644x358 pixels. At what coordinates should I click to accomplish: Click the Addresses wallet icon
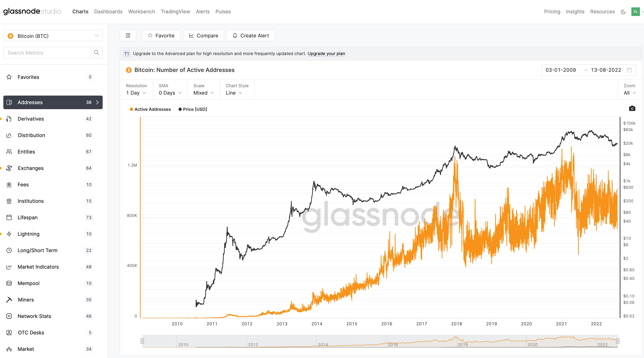9,102
